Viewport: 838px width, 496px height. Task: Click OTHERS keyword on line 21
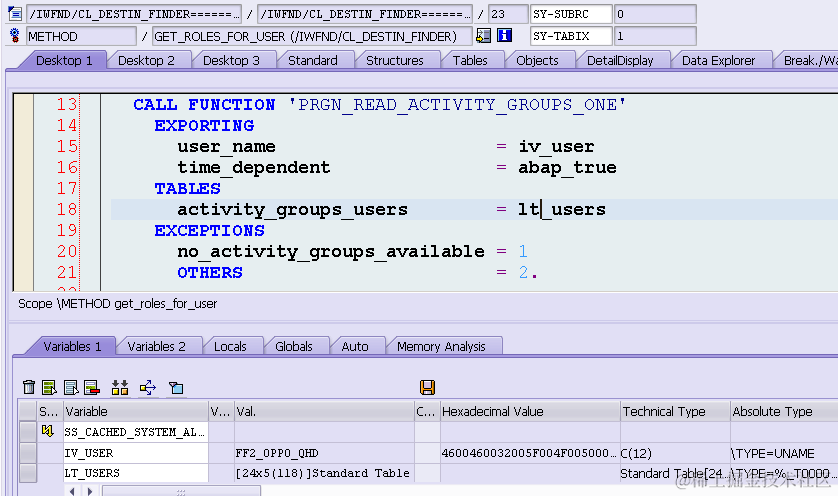coord(210,273)
